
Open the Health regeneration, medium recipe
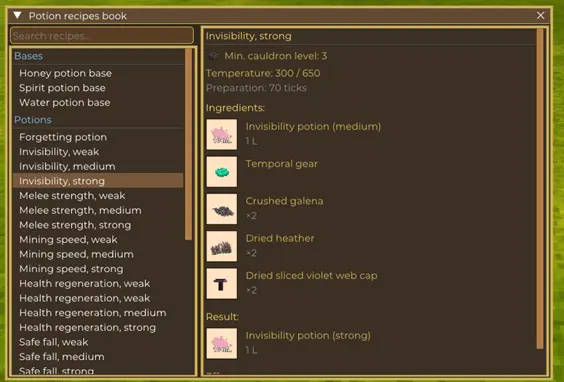(98, 313)
